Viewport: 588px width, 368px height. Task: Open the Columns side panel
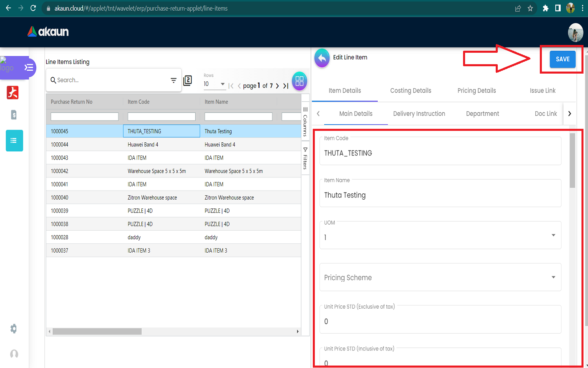pos(305,121)
